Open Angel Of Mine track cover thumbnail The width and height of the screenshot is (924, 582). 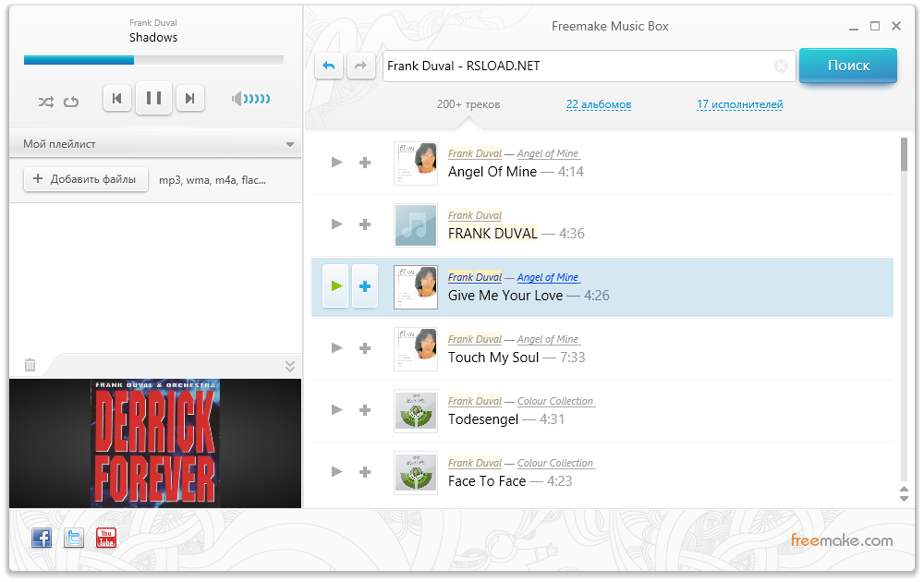pyautogui.click(x=416, y=164)
